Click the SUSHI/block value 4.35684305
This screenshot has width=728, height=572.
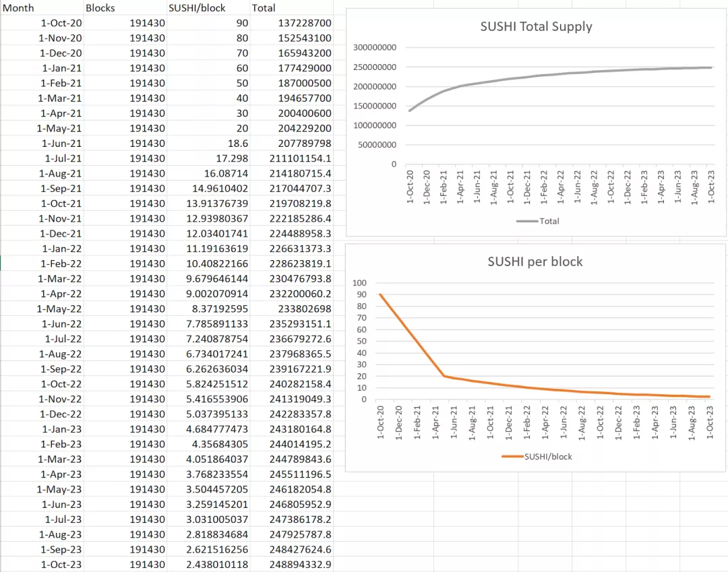coord(208,444)
